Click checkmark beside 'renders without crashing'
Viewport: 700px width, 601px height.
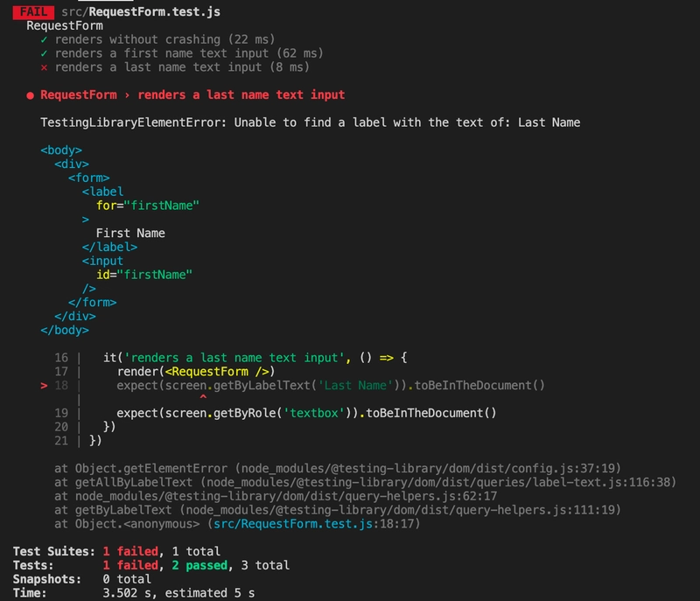44,39
